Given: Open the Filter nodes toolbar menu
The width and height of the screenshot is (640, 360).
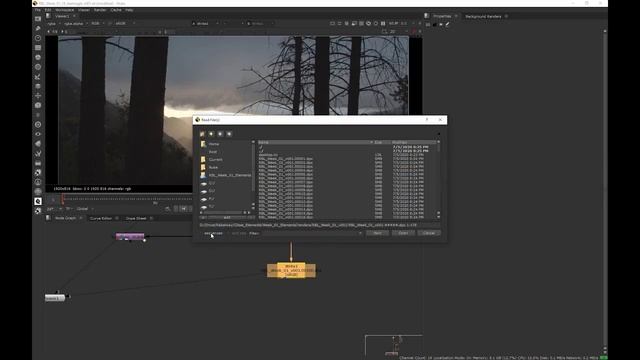Looking at the screenshot, I should click(x=38, y=67).
